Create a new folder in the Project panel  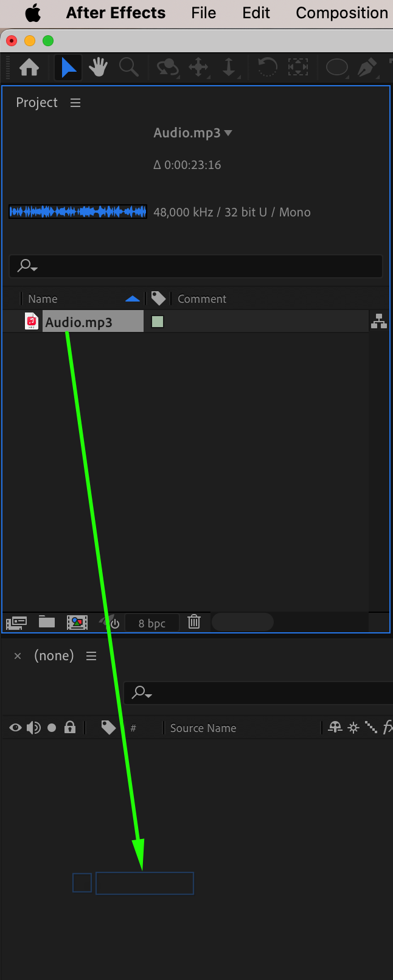[47, 622]
